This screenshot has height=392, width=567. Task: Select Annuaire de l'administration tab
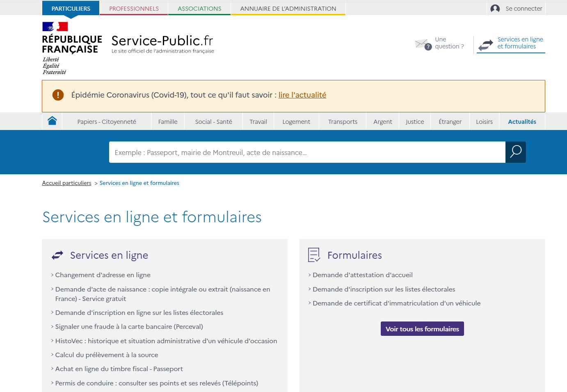pyautogui.click(x=288, y=9)
